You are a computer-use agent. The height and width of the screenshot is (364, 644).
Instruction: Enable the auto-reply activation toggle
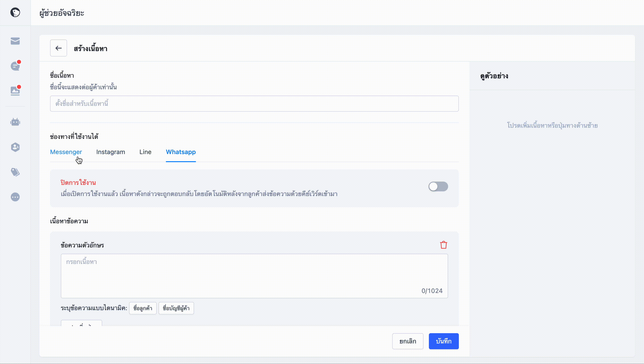[438, 186]
